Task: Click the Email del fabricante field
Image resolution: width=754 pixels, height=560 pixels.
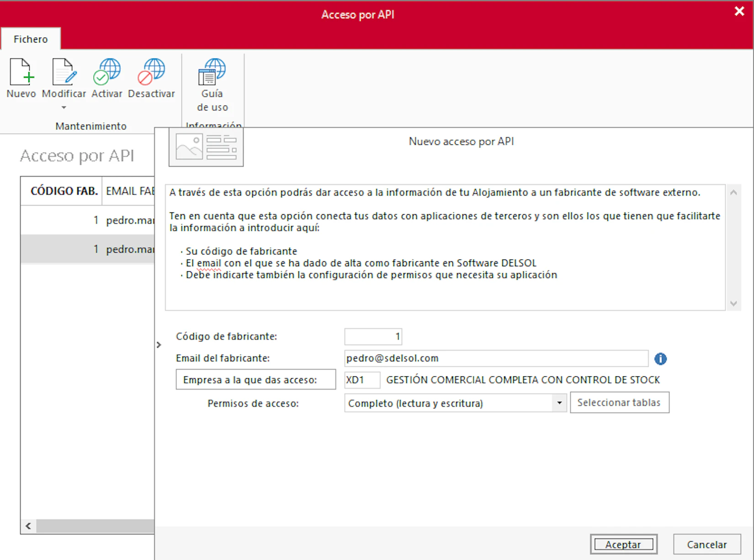Action: pos(496,359)
